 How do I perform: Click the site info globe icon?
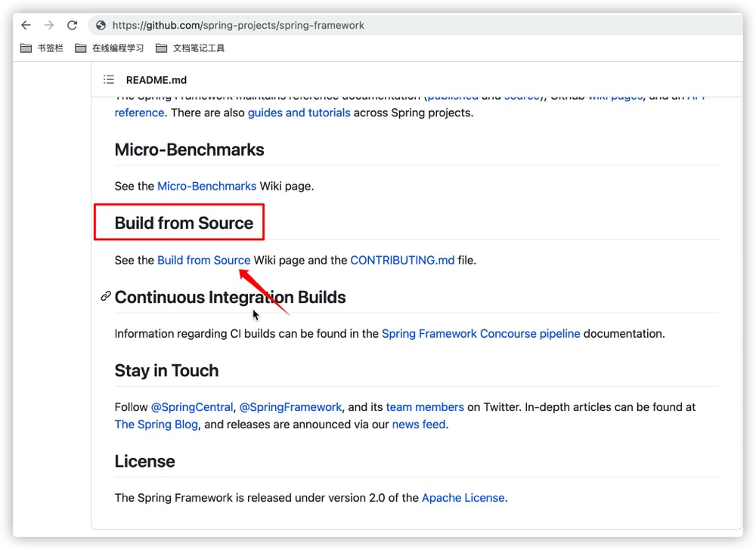(101, 26)
